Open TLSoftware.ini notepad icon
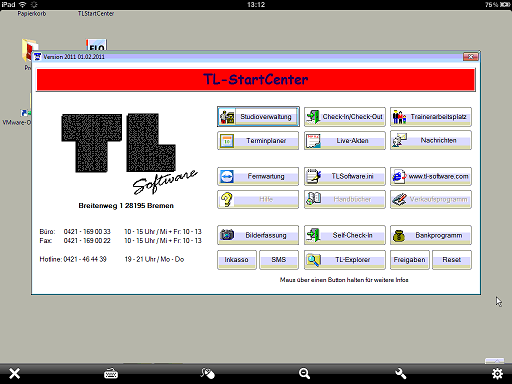The height and width of the screenshot is (384, 512). point(313,176)
